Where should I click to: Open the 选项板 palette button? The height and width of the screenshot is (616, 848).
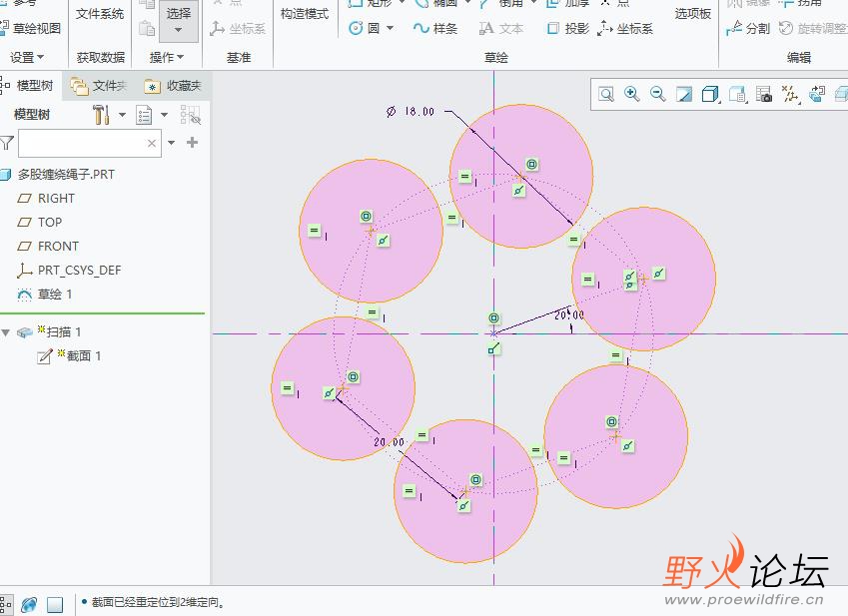(x=693, y=14)
